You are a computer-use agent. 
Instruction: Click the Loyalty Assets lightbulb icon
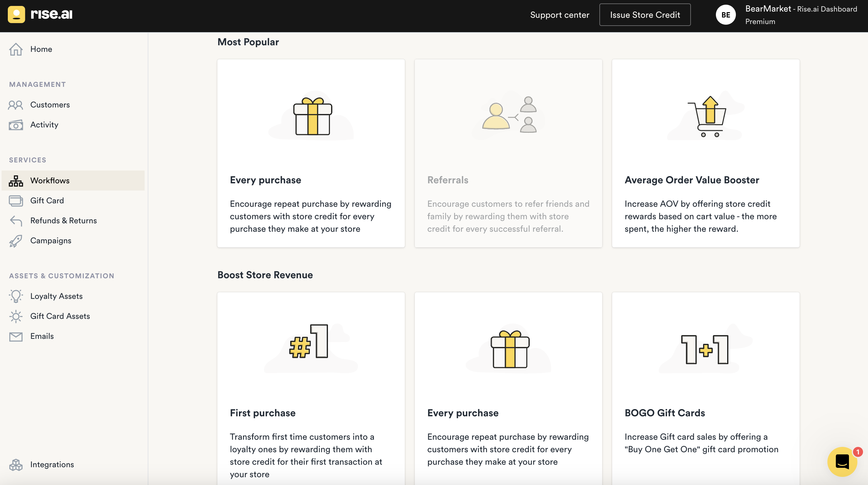[16, 296]
